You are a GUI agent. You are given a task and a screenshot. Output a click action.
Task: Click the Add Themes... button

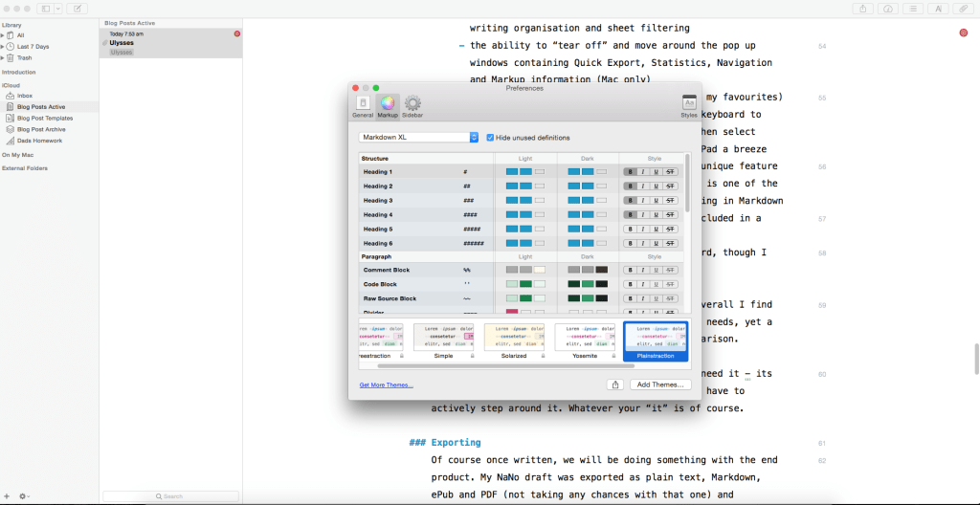[x=660, y=384]
